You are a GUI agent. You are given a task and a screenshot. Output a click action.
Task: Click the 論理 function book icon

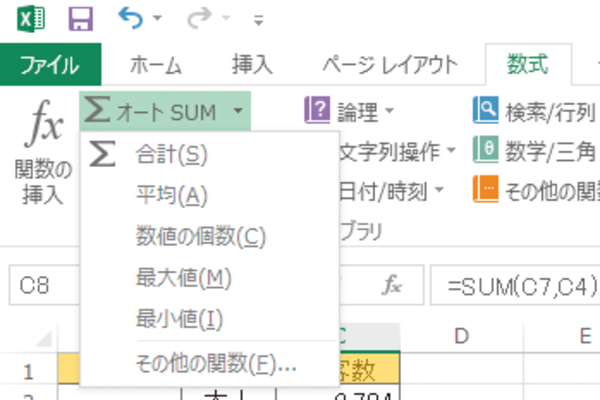[317, 110]
